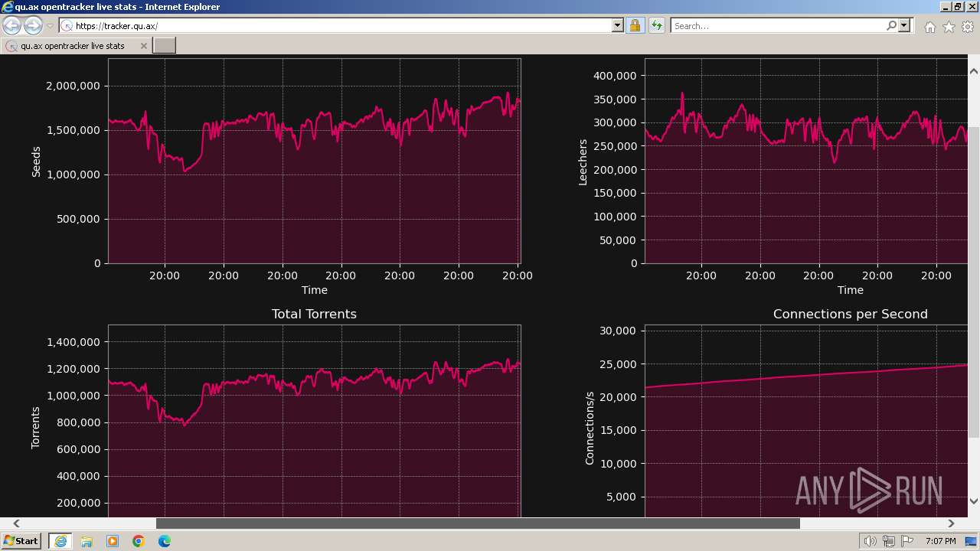980x551 pixels.
Task: Open the Home page icon
Action: point(929,27)
